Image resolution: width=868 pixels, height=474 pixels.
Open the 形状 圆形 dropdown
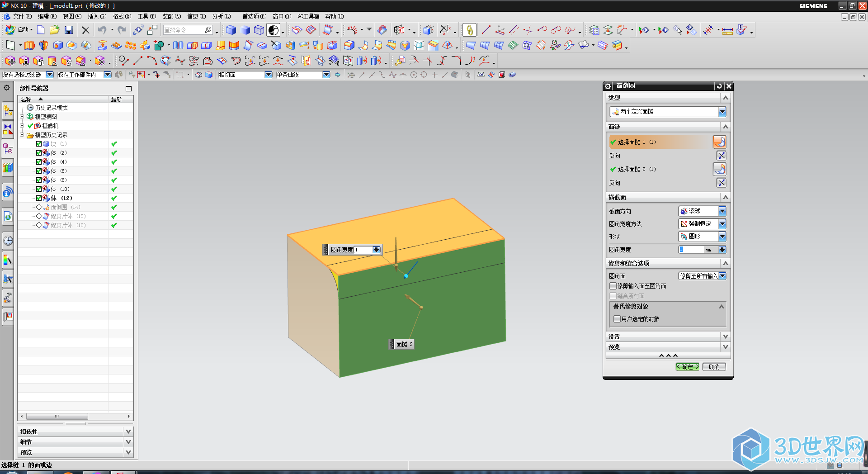pos(702,237)
